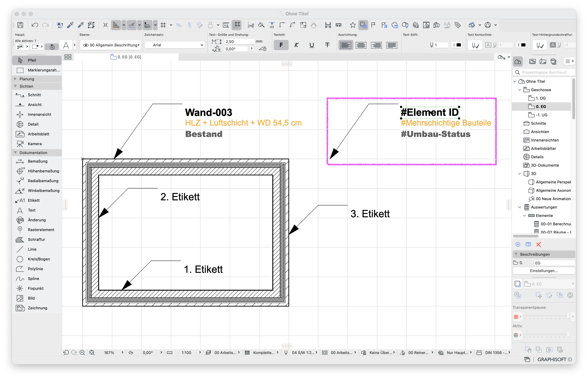Open the 0. EG floor plan tab
Image resolution: width=588 pixels, height=379 pixels.
tap(126, 57)
